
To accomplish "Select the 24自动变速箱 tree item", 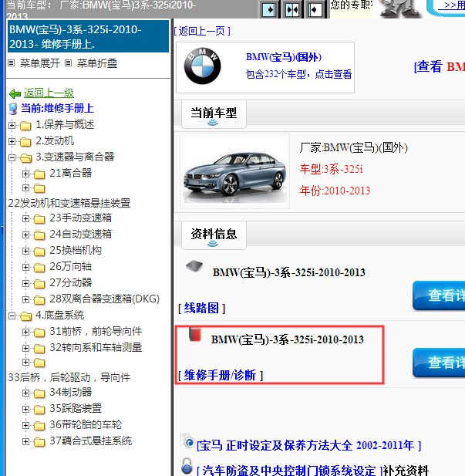I will pos(80,234).
